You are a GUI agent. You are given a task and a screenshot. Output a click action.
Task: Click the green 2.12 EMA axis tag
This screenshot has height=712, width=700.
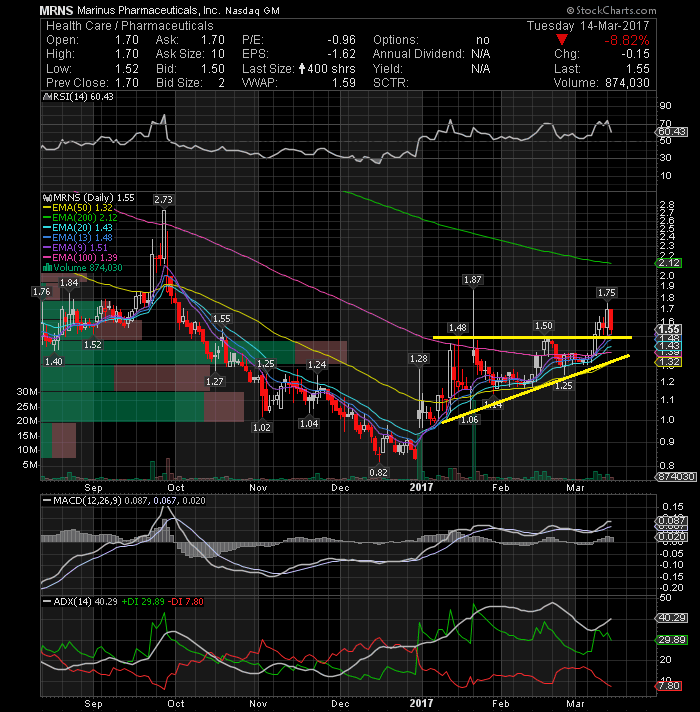(668, 263)
